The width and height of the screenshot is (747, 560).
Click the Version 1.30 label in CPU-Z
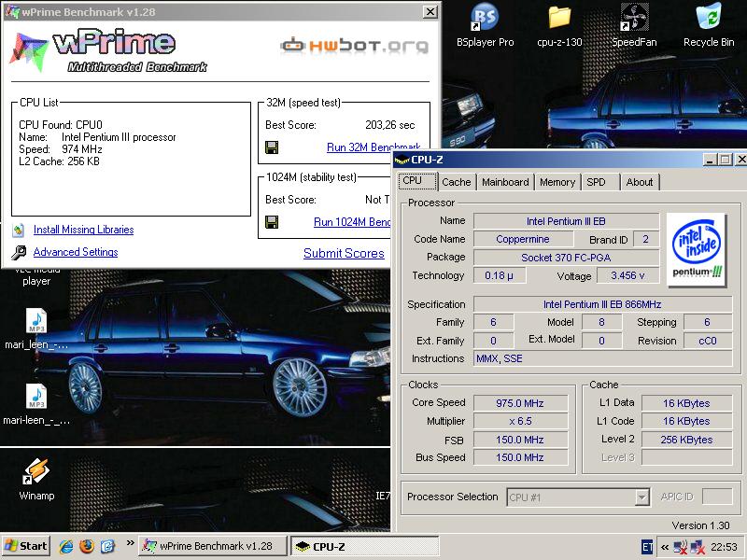pyautogui.click(x=700, y=525)
